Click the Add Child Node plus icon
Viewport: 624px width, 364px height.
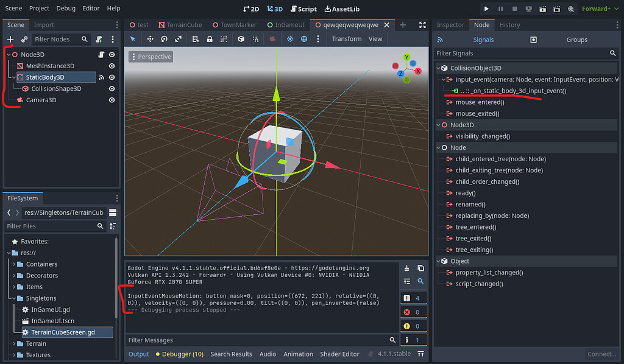click(x=10, y=39)
